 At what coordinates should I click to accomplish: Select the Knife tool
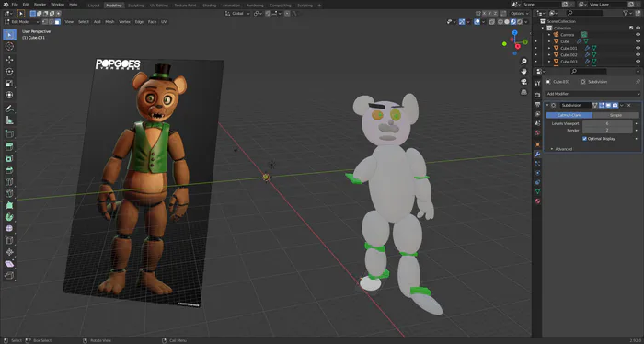(x=9, y=194)
